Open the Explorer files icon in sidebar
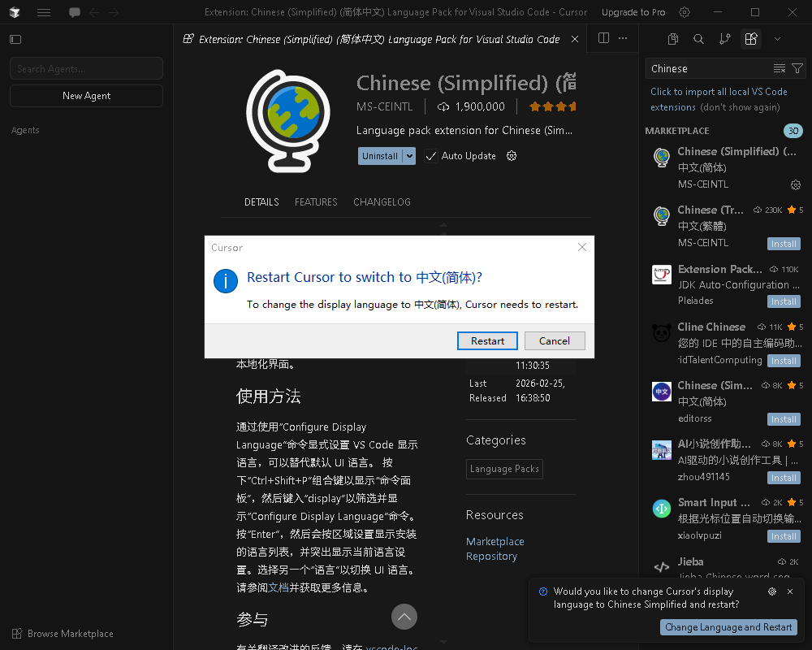The width and height of the screenshot is (812, 650). coord(672,39)
